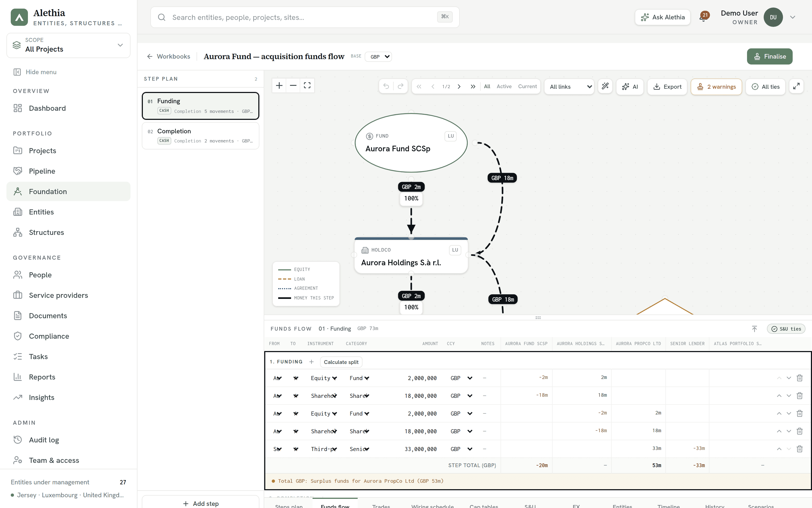Click Ask Alethia
The image size is (812, 508).
click(x=662, y=17)
